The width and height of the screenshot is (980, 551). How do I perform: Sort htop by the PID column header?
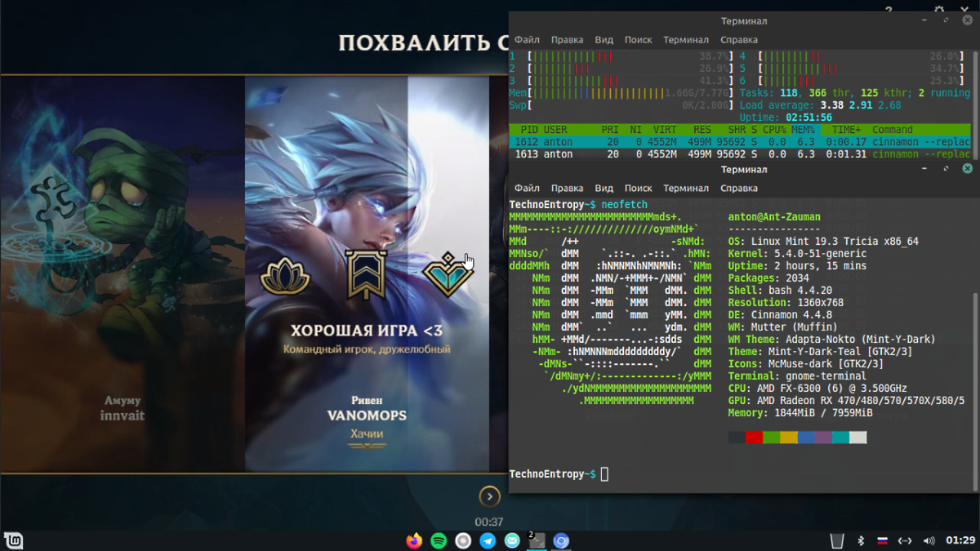coord(529,130)
